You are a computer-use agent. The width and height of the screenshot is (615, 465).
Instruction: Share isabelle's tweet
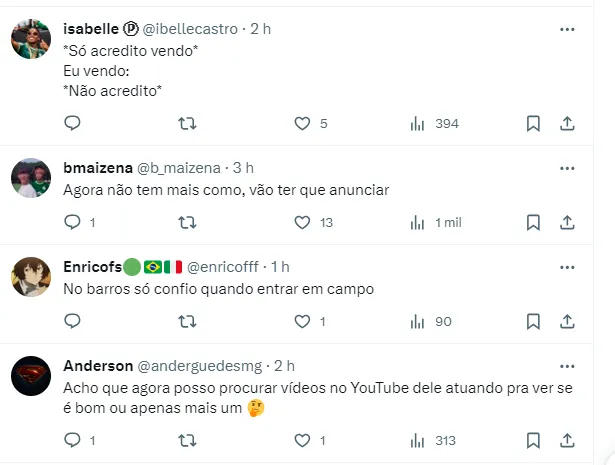[x=567, y=123]
